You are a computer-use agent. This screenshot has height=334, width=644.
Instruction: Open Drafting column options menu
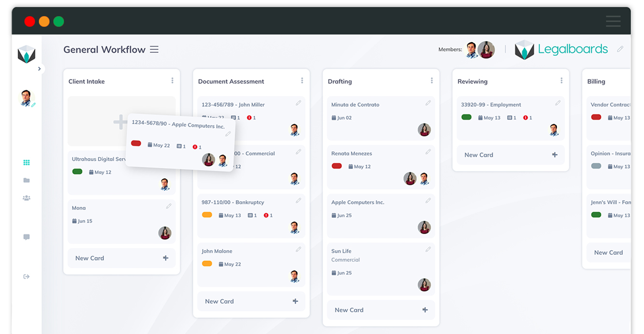click(431, 81)
